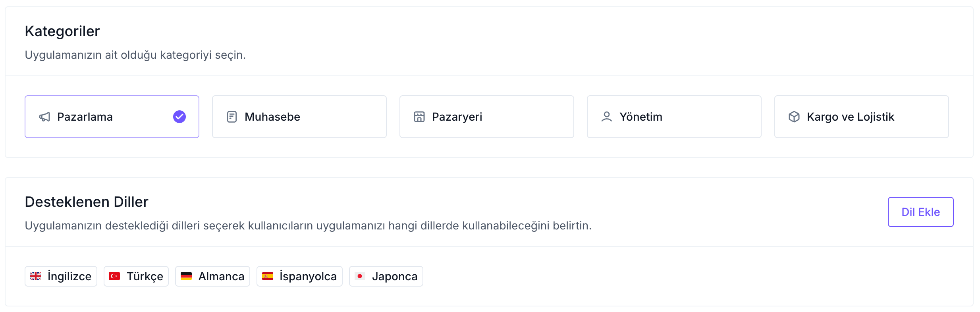
Task: Select the Pazaryeri category card
Action: (486, 116)
